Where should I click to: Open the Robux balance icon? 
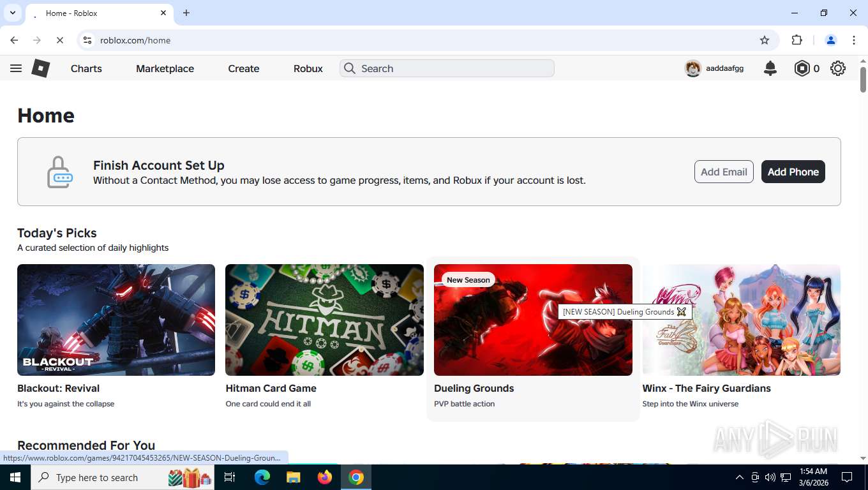802,68
